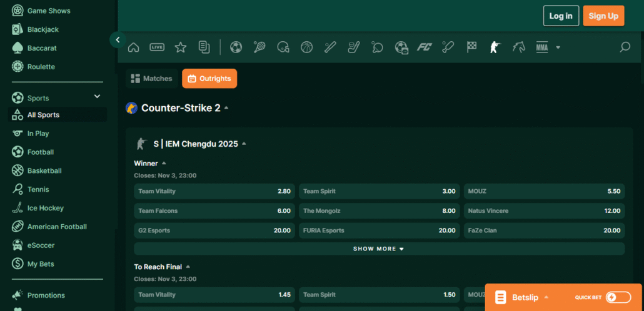Click the LIVE events icon
644x311 pixels.
click(x=157, y=47)
